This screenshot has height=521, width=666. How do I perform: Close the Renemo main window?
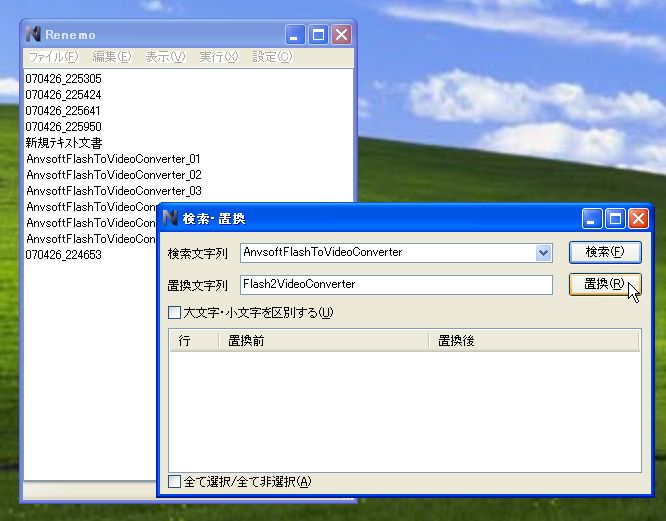[x=341, y=34]
